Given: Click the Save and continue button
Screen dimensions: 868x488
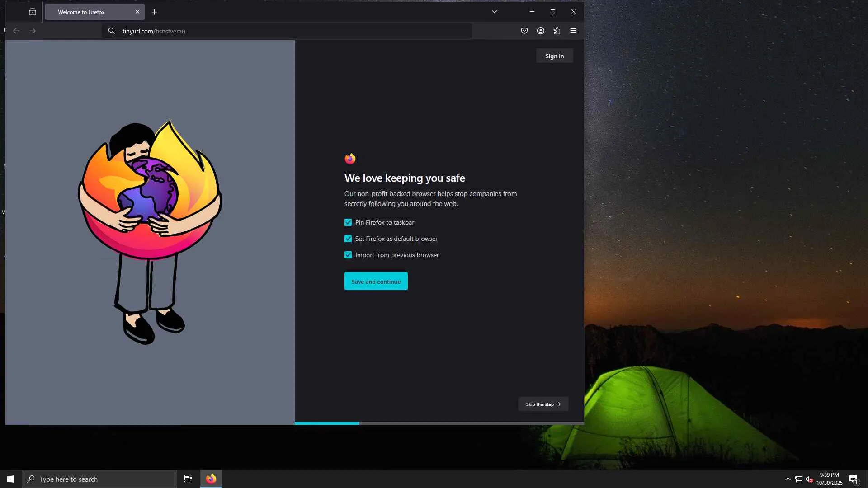Looking at the screenshot, I should point(376,281).
